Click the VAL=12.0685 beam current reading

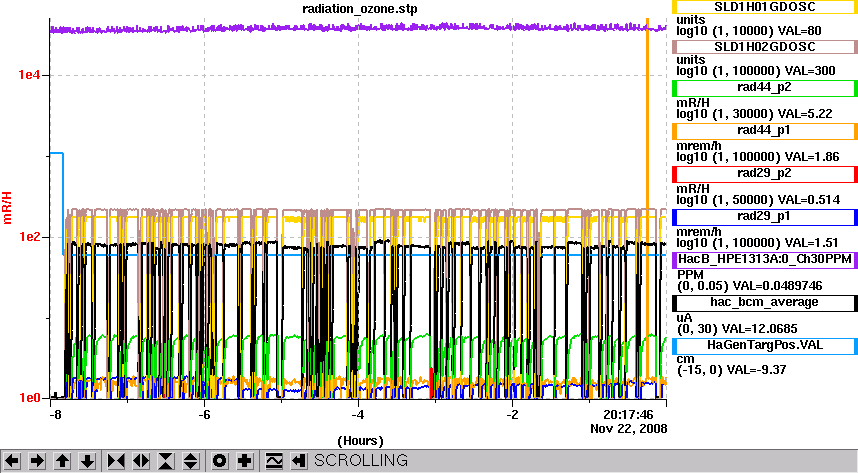click(x=760, y=329)
